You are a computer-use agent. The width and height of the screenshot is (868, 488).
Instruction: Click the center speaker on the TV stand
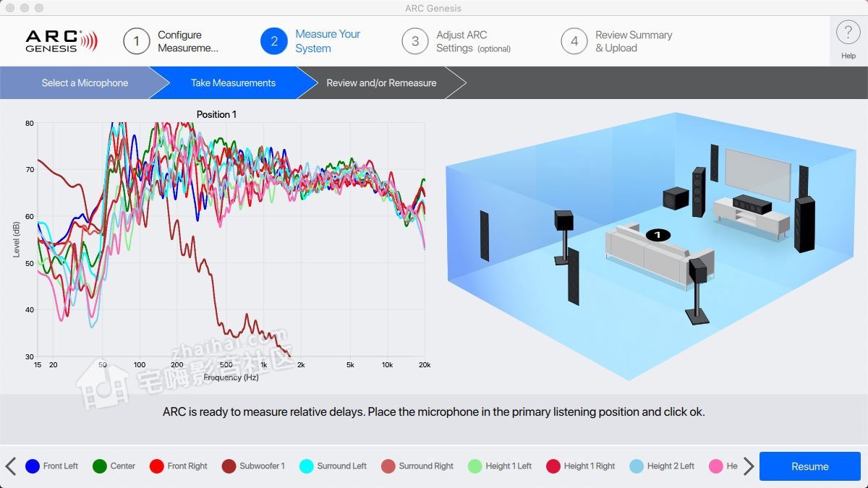(752, 205)
